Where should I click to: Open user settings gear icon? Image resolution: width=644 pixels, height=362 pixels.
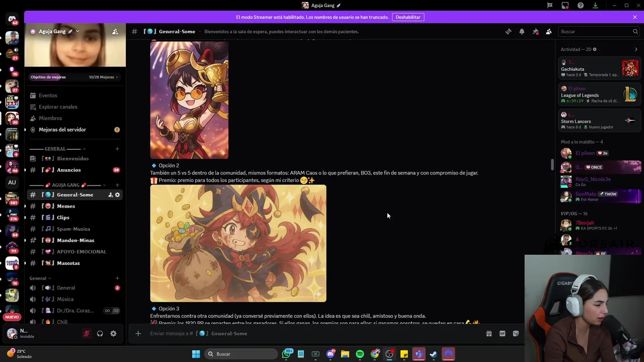pos(113,333)
